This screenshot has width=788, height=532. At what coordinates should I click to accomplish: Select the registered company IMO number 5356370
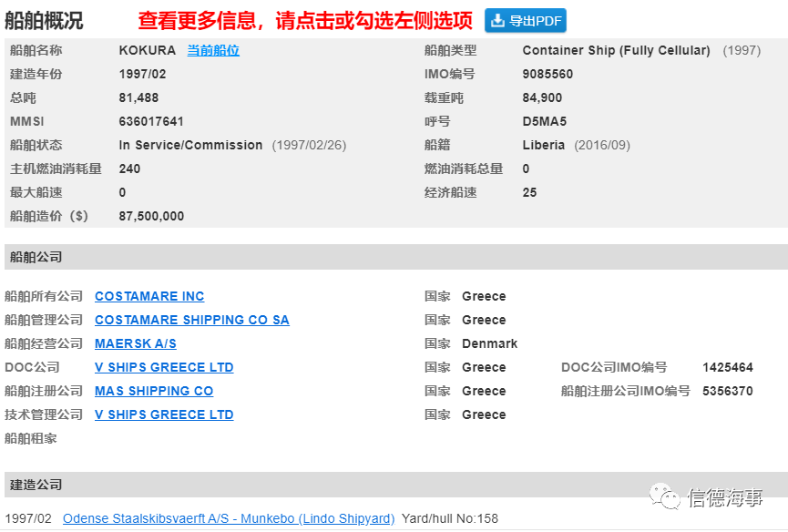728,391
